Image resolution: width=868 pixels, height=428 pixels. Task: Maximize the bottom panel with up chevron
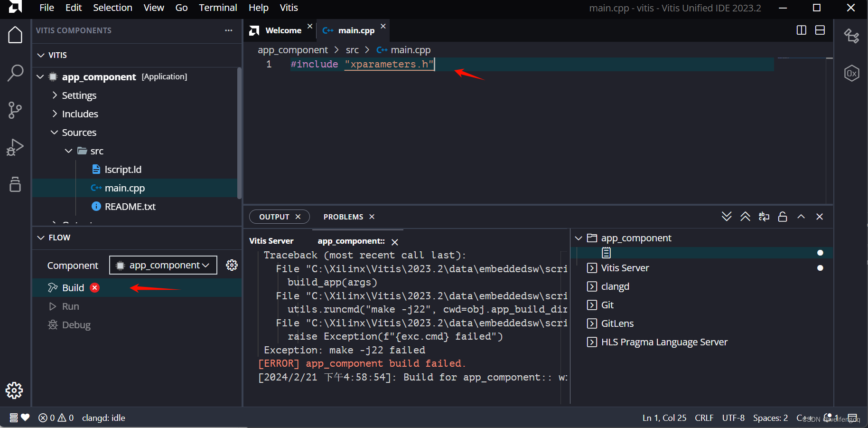[x=801, y=217]
